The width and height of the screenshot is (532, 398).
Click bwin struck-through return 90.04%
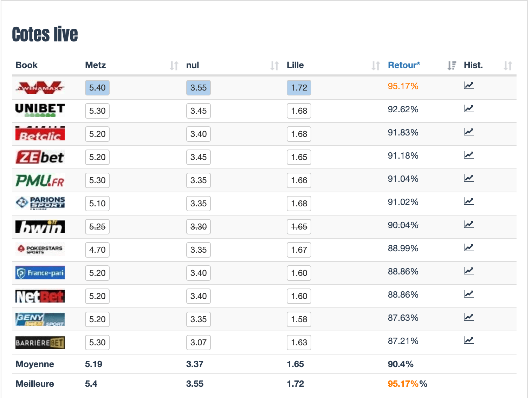coord(403,225)
